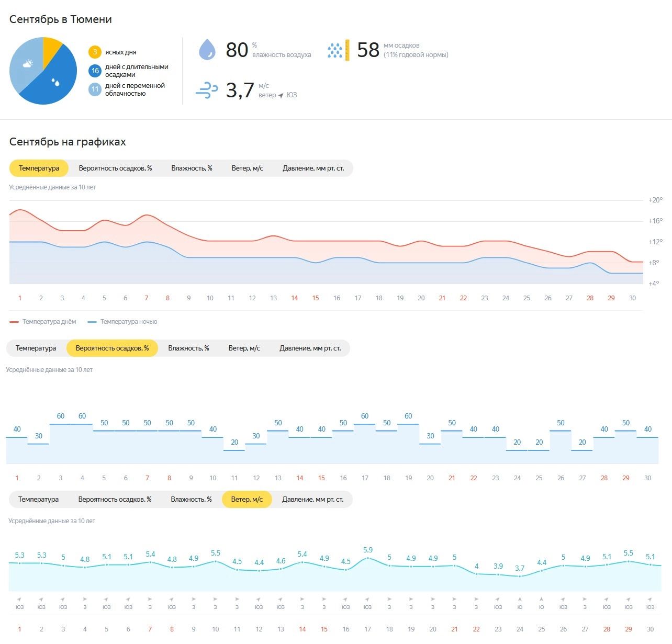Click the light blue cloudy days badge
The image size is (672, 644).
click(95, 89)
